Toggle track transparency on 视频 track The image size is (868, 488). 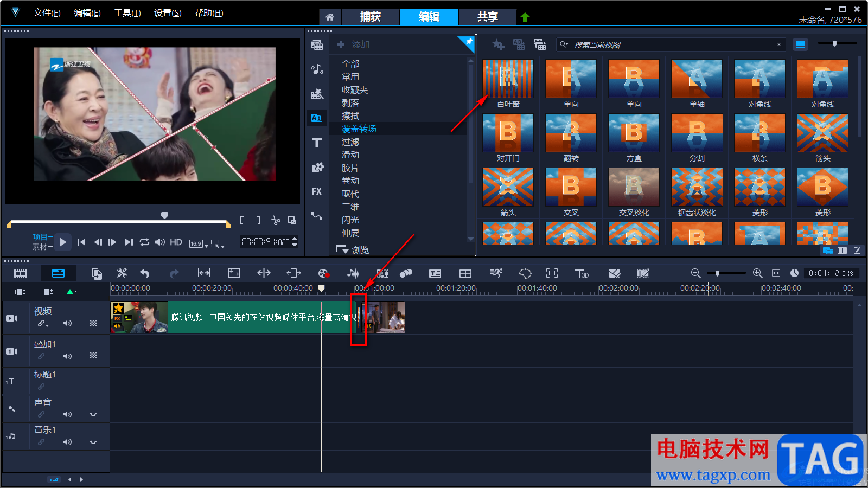click(93, 323)
